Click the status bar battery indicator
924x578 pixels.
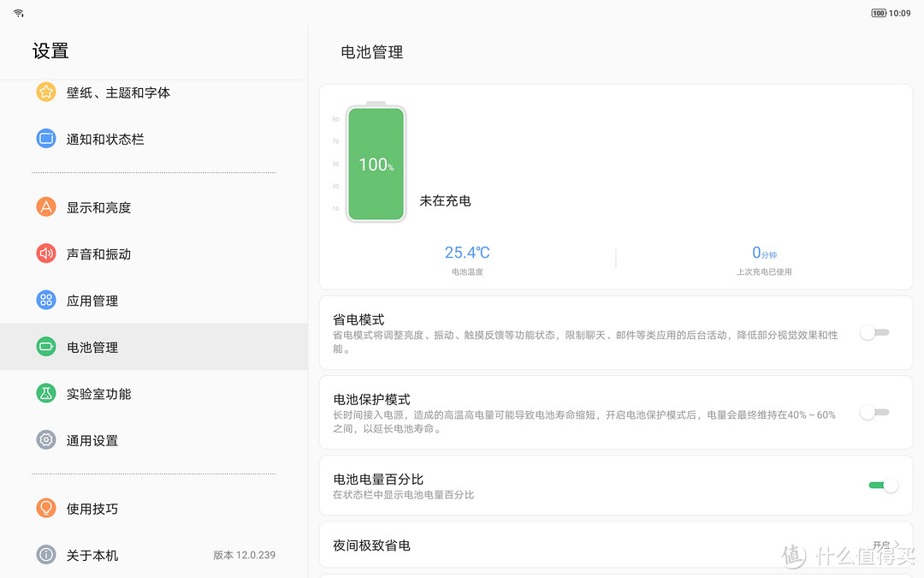tap(879, 13)
